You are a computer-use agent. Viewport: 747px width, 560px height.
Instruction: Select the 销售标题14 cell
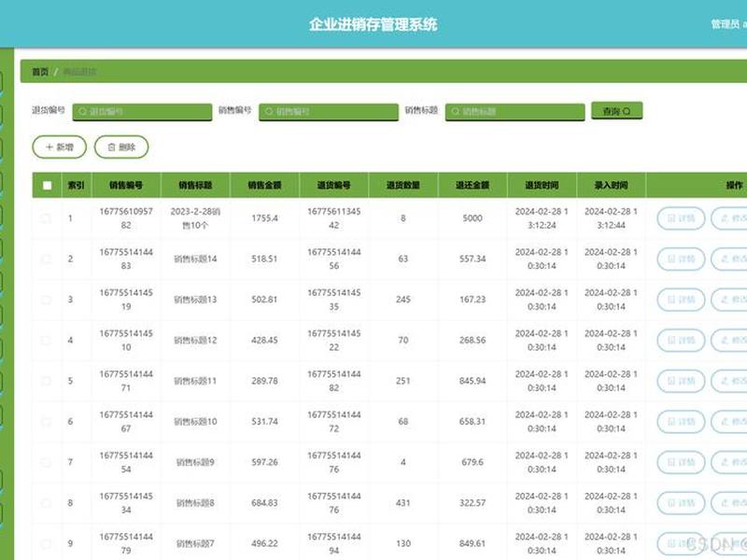click(x=195, y=259)
